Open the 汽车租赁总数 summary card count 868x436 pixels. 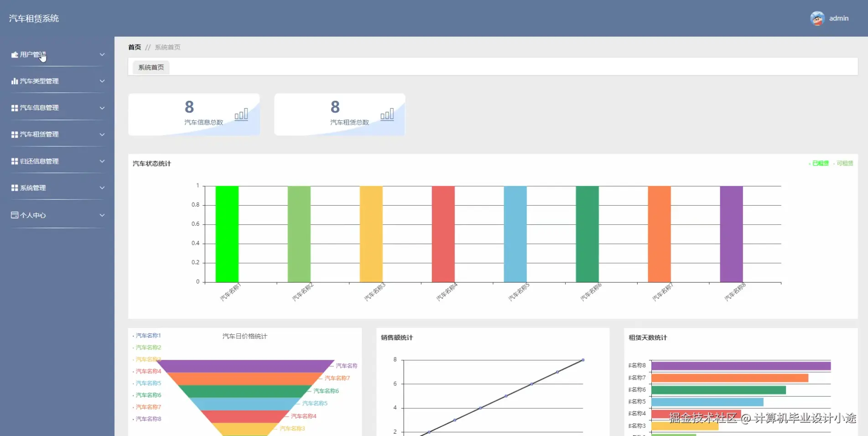click(335, 107)
